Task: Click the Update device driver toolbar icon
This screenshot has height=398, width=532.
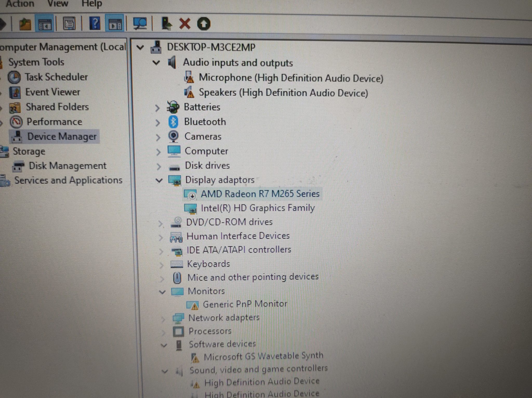Action: click(x=166, y=24)
